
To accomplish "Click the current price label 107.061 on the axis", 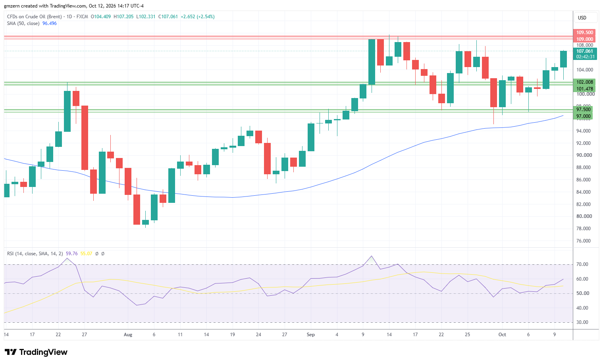I will 585,51.
